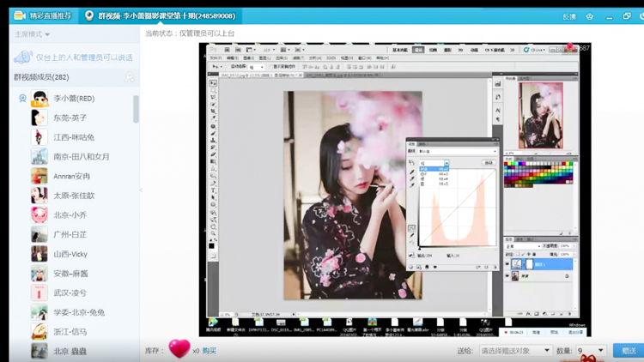Toggle lock all icon in Layers panel
Screen dimensions: 644x362
[534, 255]
